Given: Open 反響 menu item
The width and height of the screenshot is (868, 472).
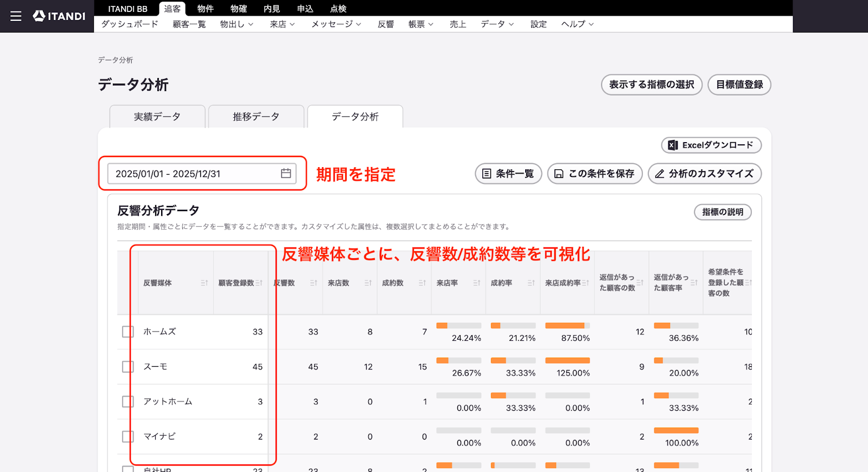Looking at the screenshot, I should click(x=386, y=24).
